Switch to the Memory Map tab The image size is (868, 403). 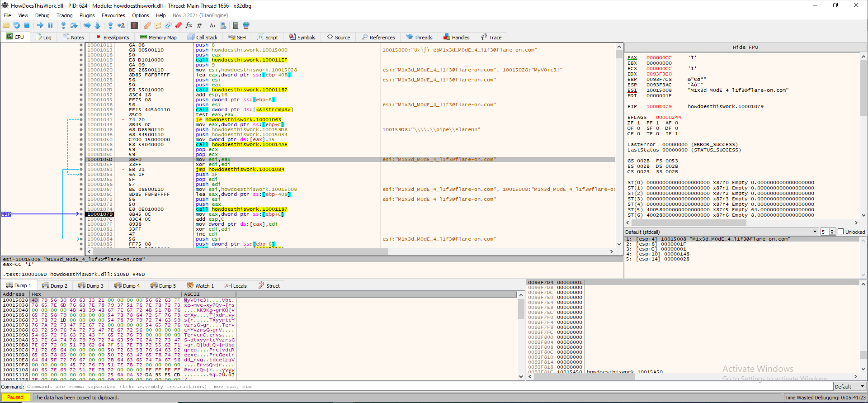pos(158,37)
